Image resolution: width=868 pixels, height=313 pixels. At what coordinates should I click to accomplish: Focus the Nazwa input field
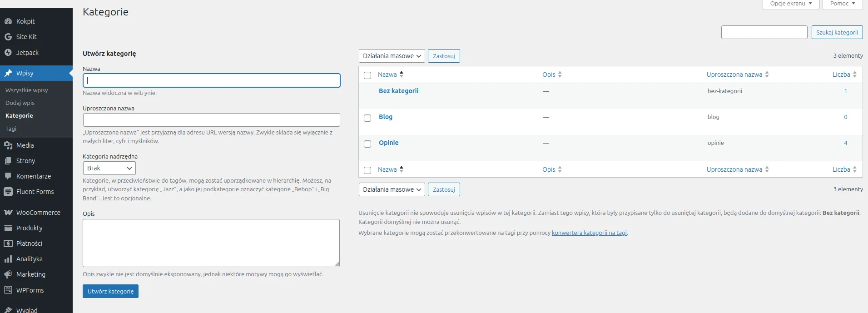point(212,80)
